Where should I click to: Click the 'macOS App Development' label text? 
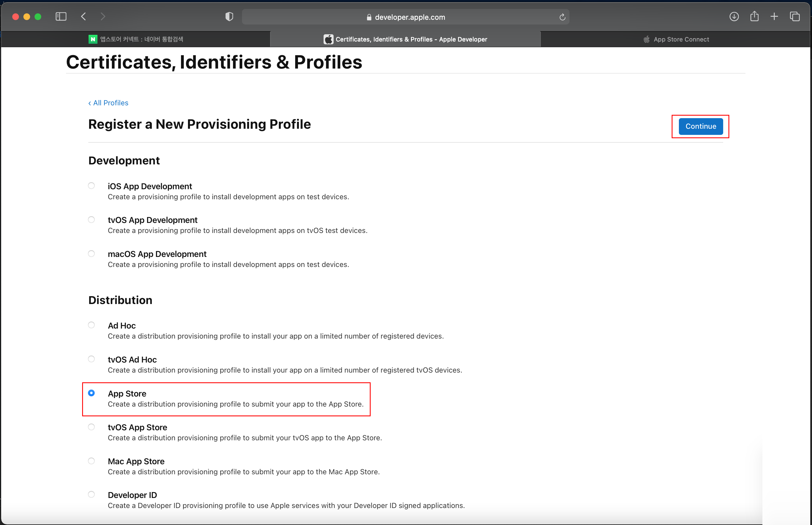[x=157, y=254]
